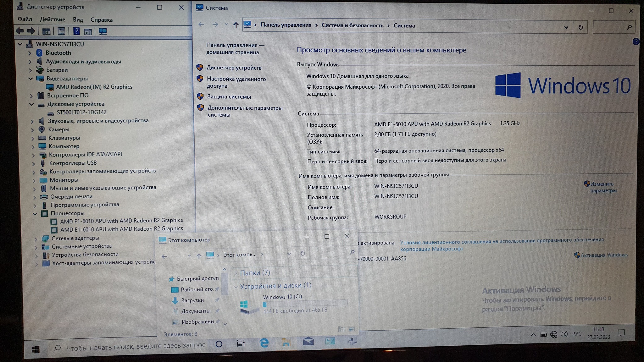
Task: Collapse the Видеоадаптеры tree node
Action: [31, 79]
